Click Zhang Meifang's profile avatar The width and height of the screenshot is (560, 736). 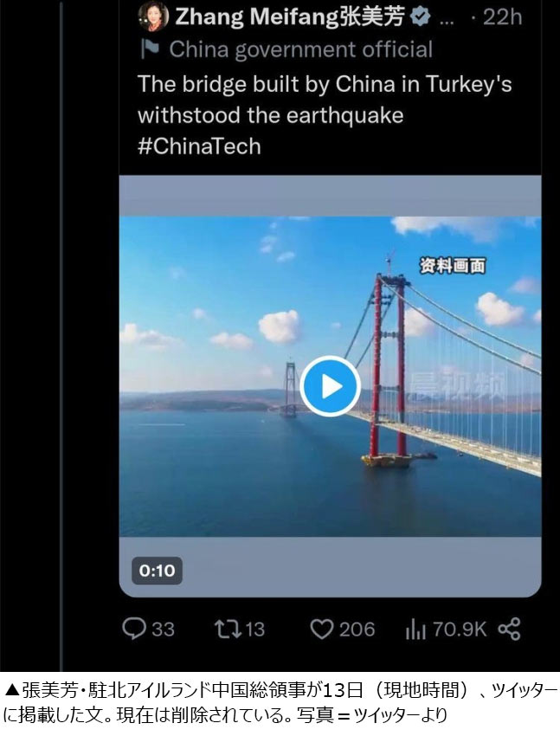[x=152, y=16]
